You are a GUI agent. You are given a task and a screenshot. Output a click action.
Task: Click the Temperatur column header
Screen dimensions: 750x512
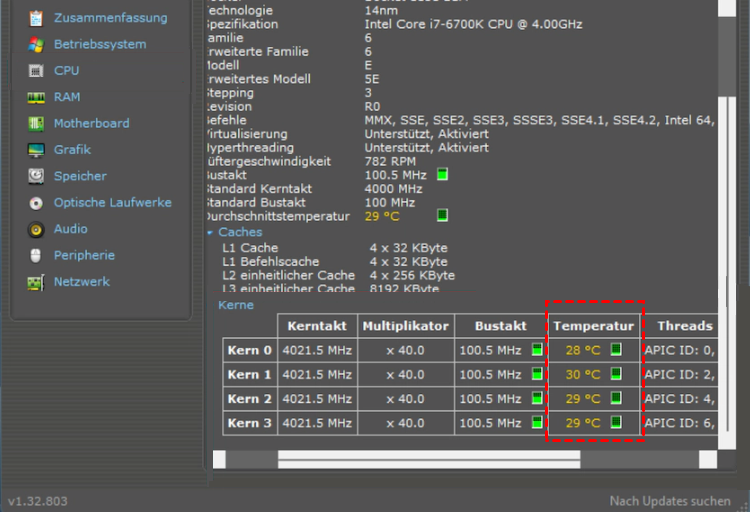point(594,326)
